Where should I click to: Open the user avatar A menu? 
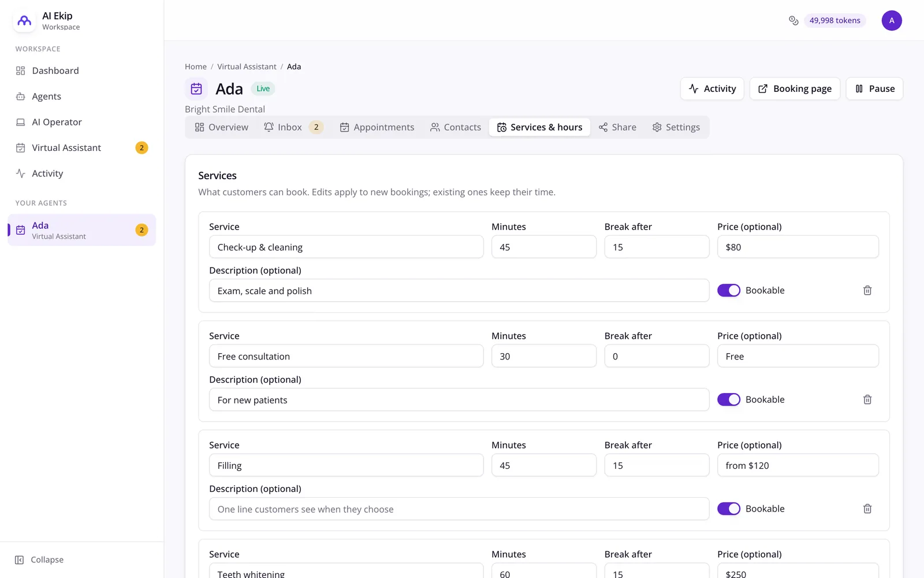pyautogui.click(x=892, y=21)
